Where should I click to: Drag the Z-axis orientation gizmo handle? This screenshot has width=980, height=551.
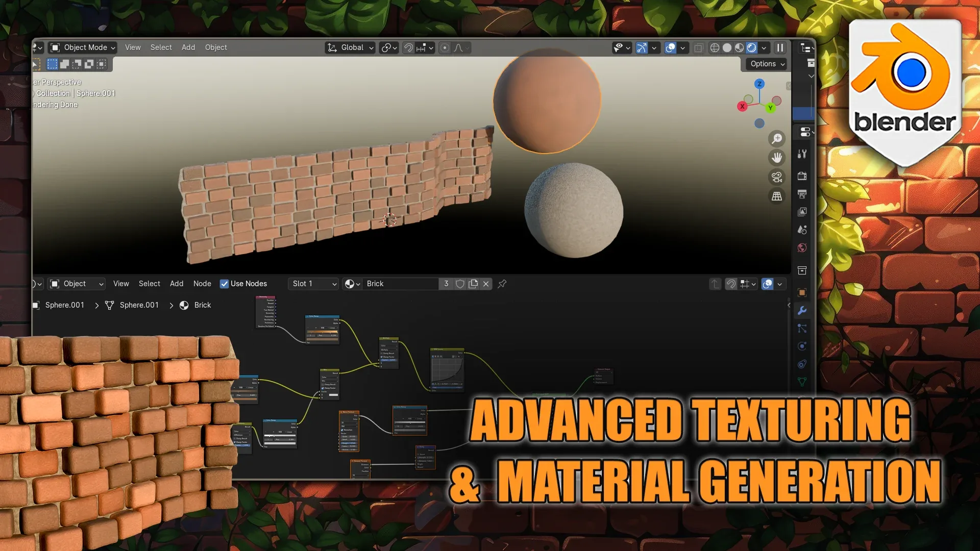click(x=758, y=84)
